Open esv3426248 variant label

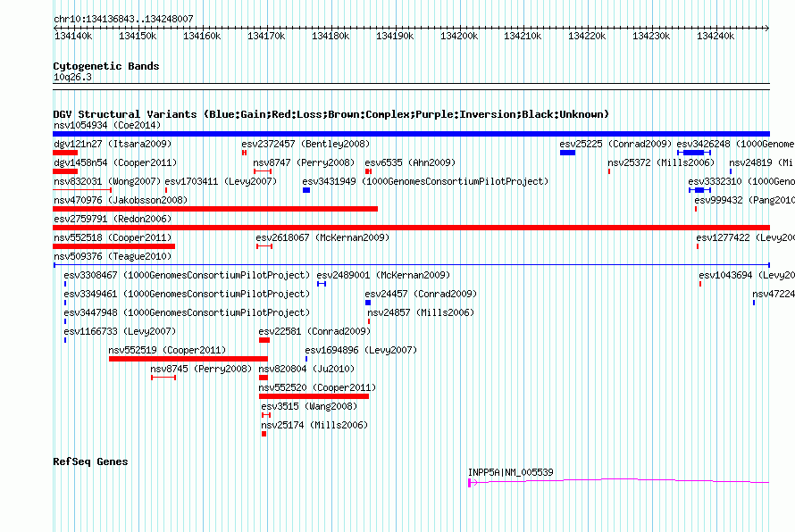pyautogui.click(x=736, y=144)
